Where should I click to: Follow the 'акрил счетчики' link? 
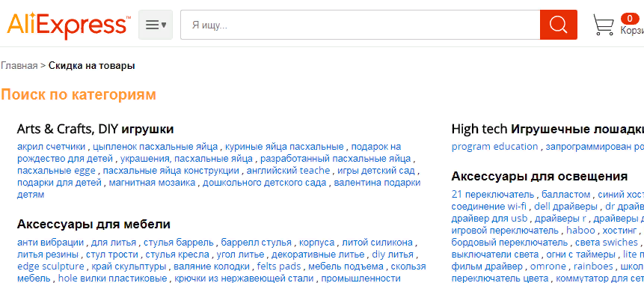click(52, 147)
